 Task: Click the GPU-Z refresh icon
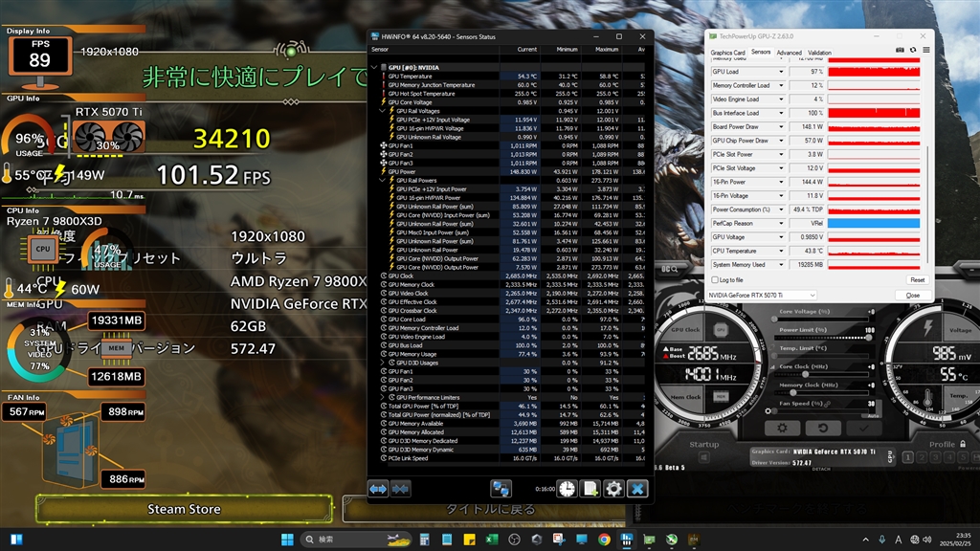coord(913,50)
